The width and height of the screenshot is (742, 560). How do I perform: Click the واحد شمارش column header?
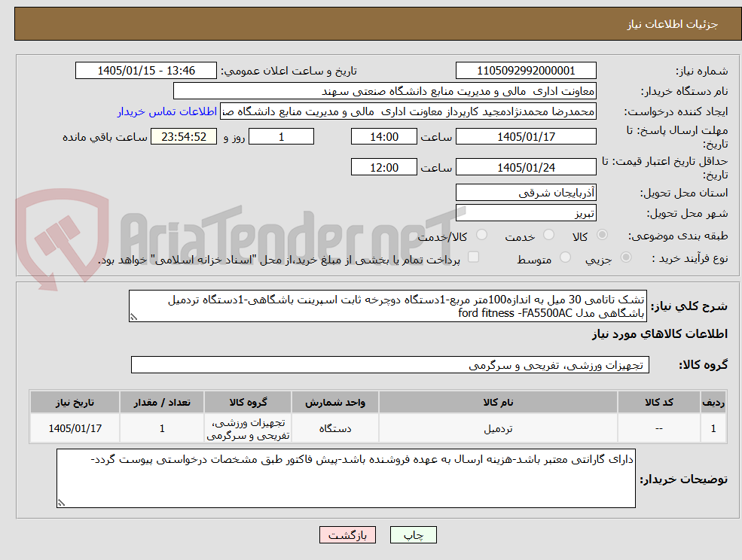tap(335, 402)
